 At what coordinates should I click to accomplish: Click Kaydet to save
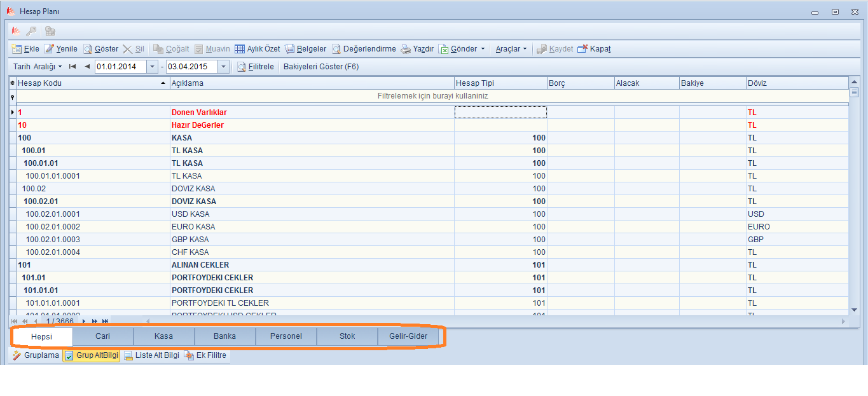555,49
